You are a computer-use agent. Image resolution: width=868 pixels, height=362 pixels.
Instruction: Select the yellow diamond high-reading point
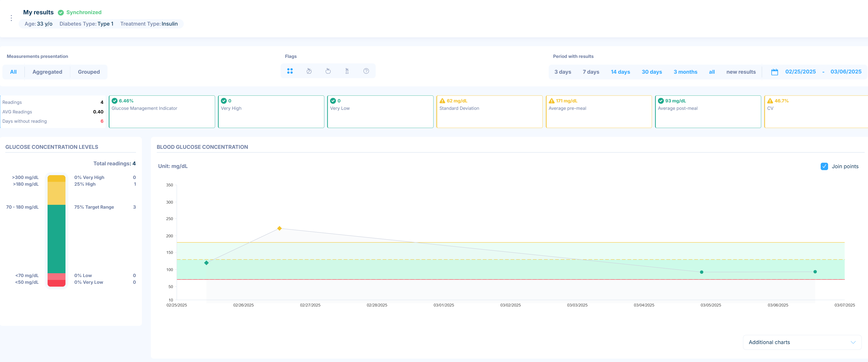pyautogui.click(x=279, y=228)
